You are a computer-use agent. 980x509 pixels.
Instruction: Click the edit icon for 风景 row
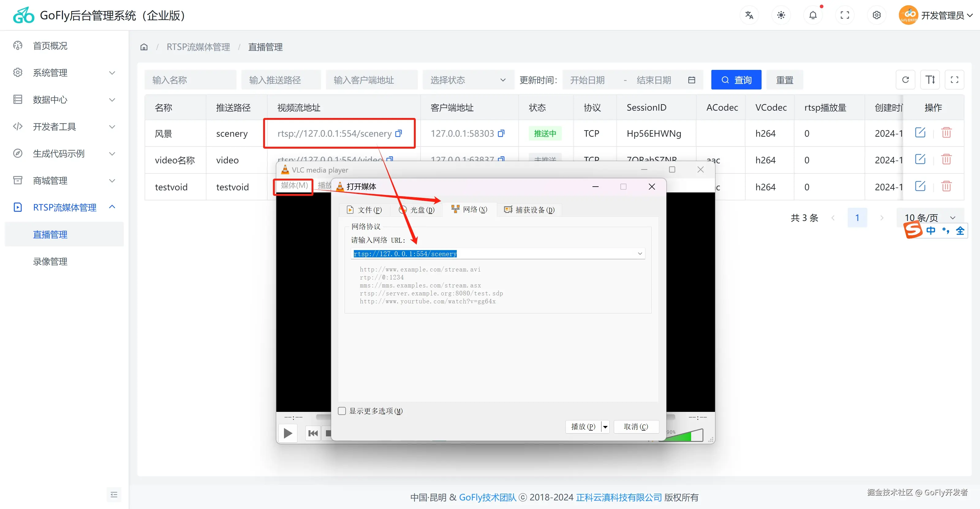point(920,133)
